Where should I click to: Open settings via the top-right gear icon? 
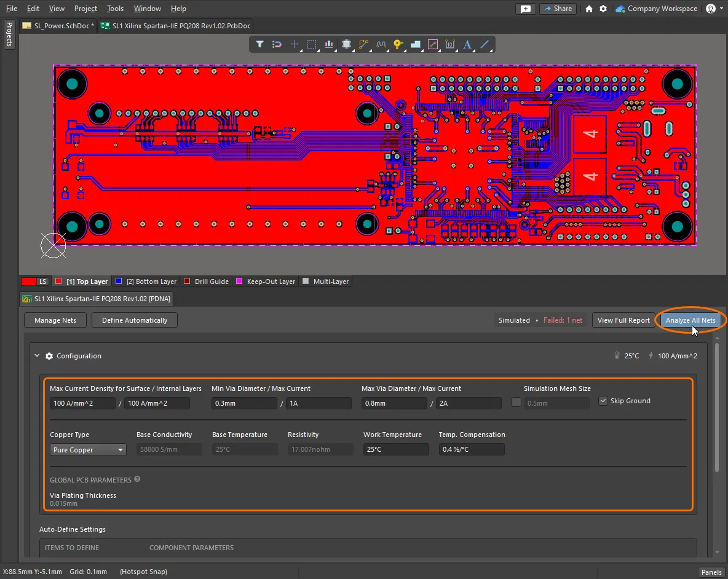(603, 9)
